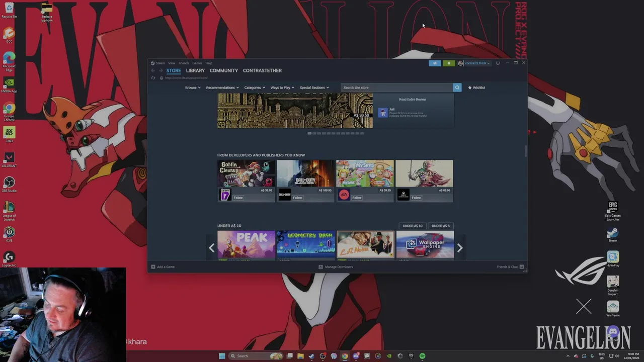Expand the Categories dropdown

[255, 87]
